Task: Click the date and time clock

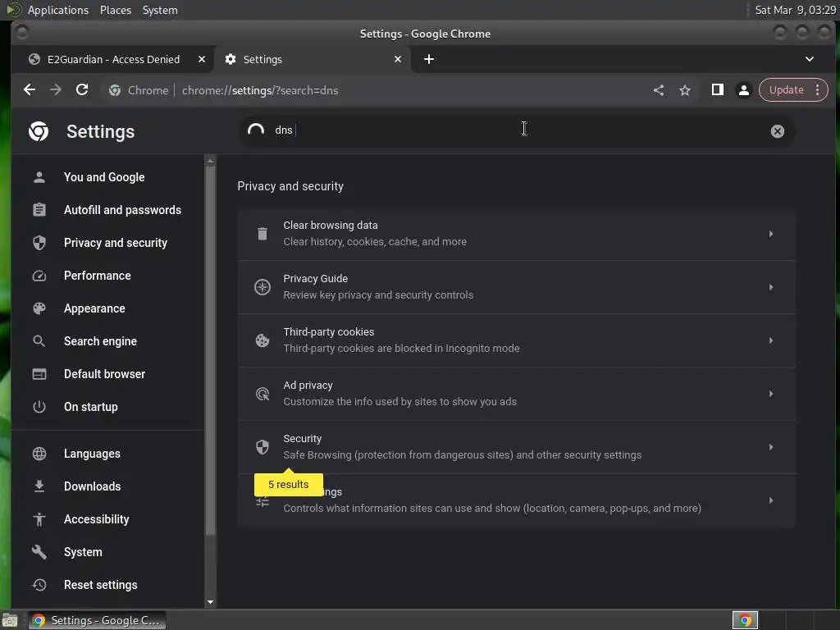Action: (795, 10)
